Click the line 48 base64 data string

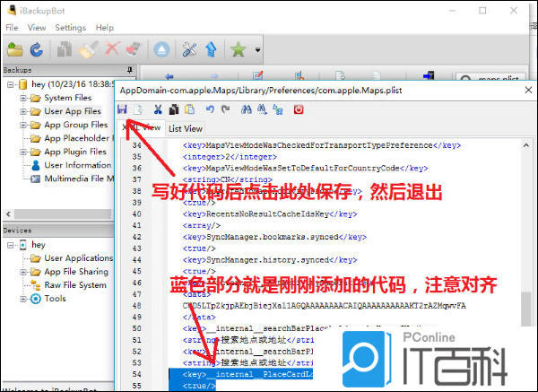[x=325, y=306]
